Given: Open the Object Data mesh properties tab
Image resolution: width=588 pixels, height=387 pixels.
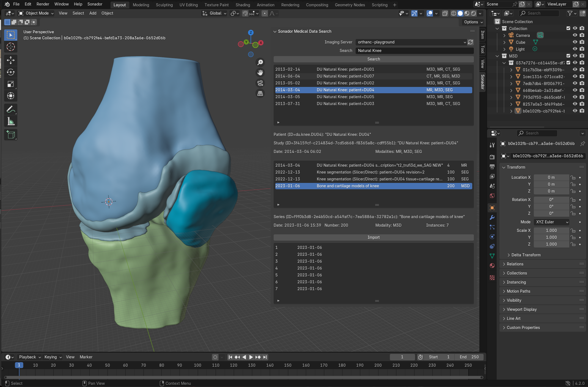Looking at the screenshot, I should click(x=492, y=256).
